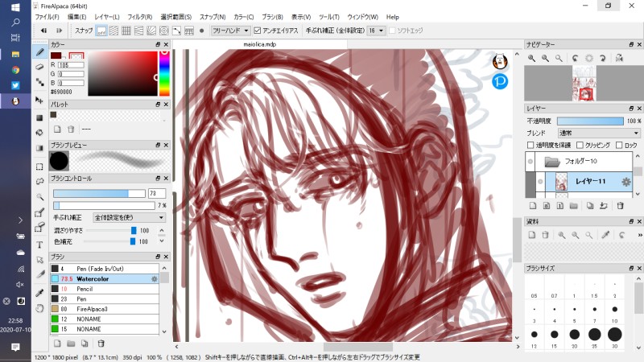Delete the selected layer with the trash icon
The image size is (644, 362).
pyautogui.click(x=620, y=206)
